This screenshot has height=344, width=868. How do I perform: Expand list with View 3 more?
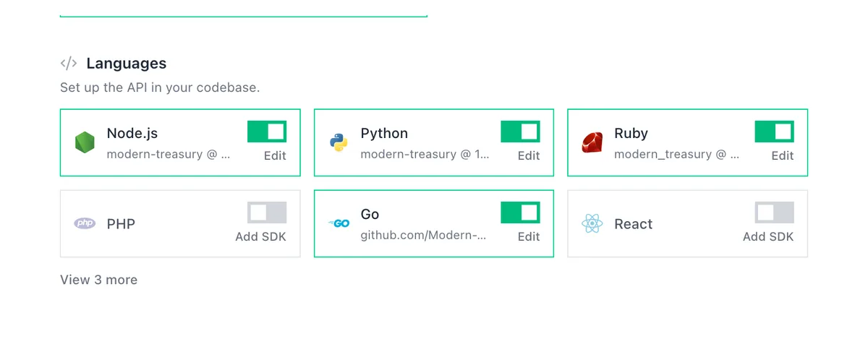98,280
